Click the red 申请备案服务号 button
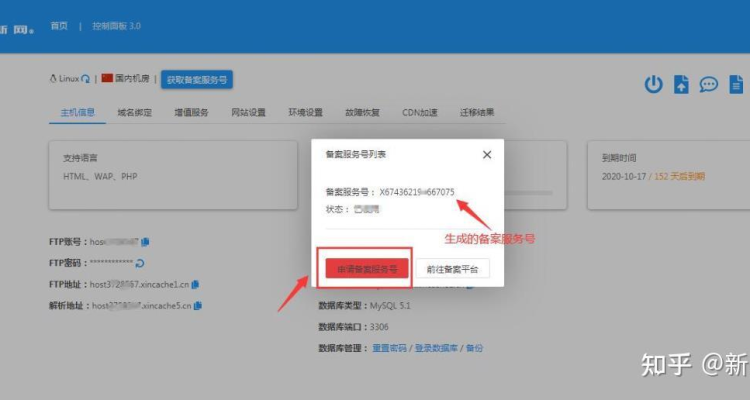 [367, 269]
